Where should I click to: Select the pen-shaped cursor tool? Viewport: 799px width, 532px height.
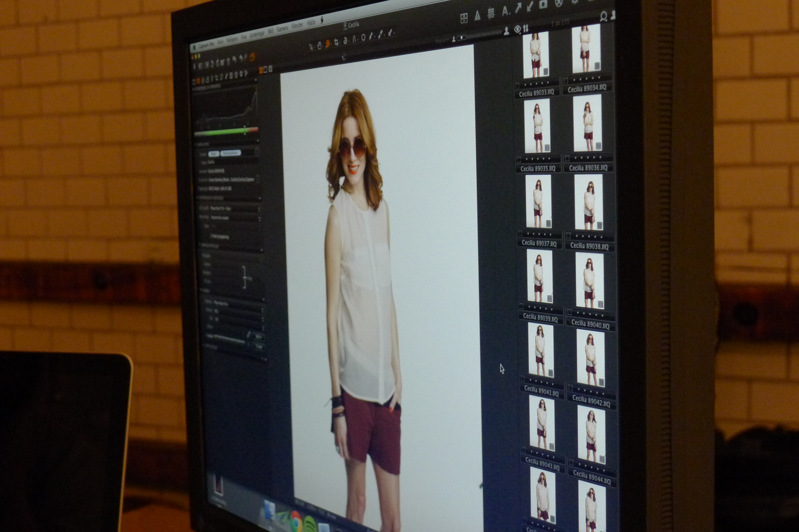tap(381, 34)
